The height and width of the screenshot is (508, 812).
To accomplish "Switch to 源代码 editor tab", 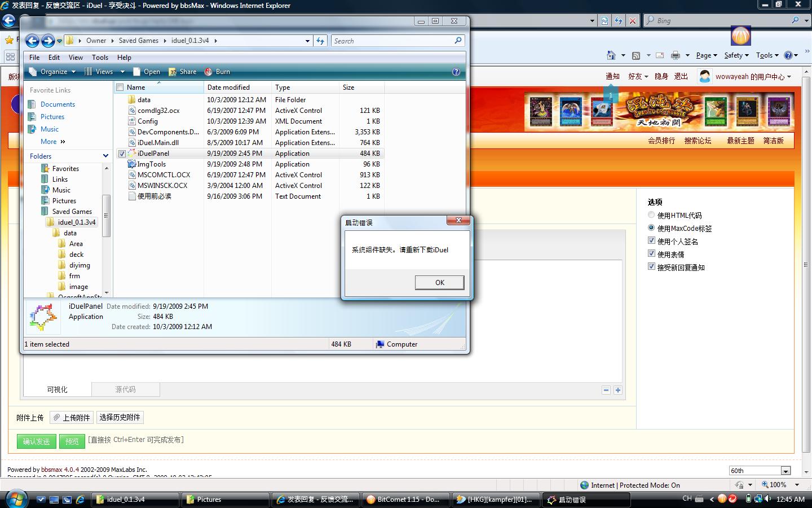I will pyautogui.click(x=125, y=389).
